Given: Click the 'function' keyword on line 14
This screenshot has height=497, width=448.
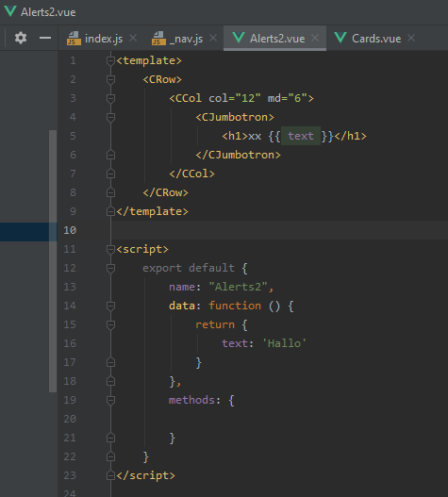Looking at the screenshot, I should point(235,306).
